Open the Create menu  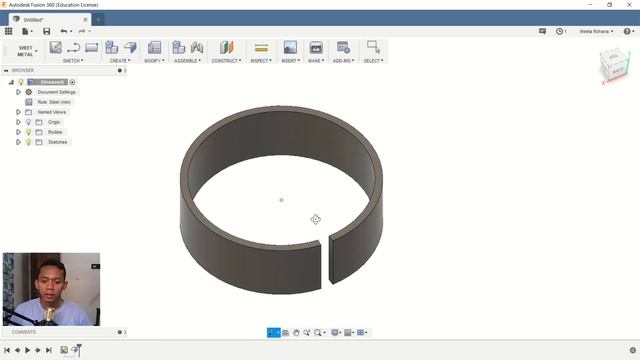point(120,60)
